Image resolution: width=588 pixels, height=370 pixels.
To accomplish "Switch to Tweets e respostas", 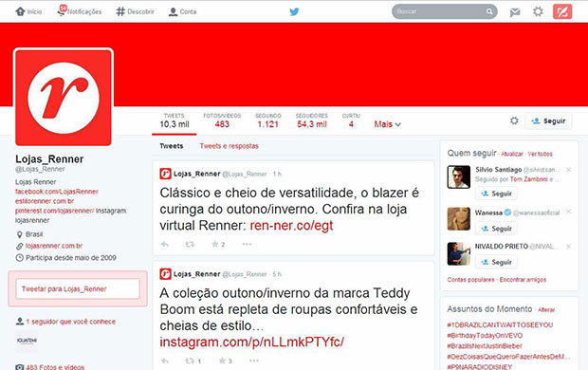I will pos(230,146).
